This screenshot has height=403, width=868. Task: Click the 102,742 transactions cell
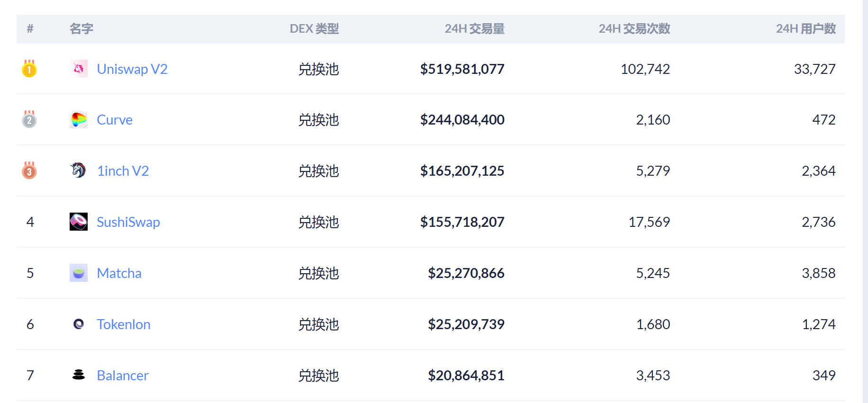645,69
